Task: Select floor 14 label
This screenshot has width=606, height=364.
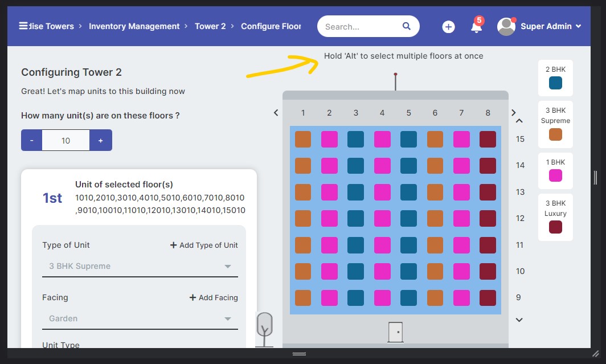Action: 520,165
